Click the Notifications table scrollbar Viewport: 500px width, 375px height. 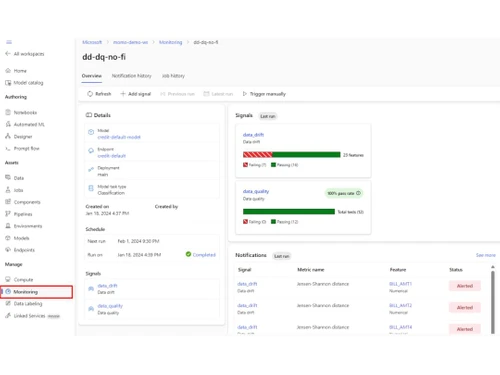tap(493, 302)
